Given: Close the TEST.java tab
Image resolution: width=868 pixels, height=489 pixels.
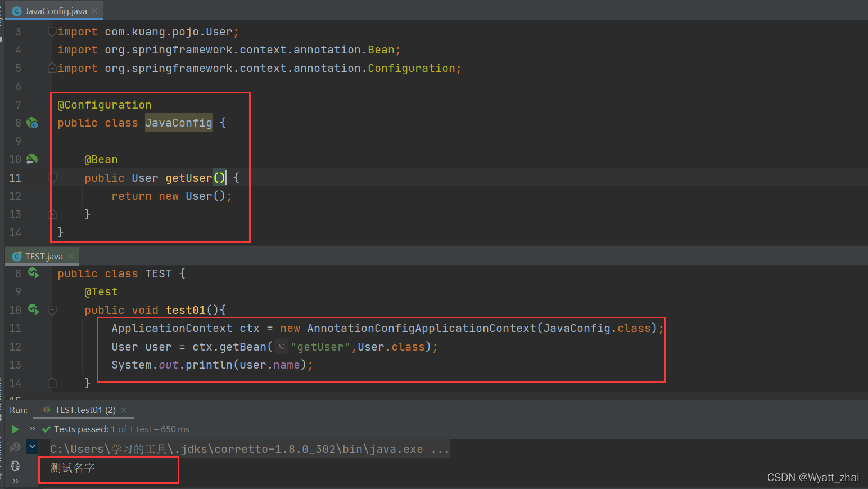Looking at the screenshot, I should [71, 256].
